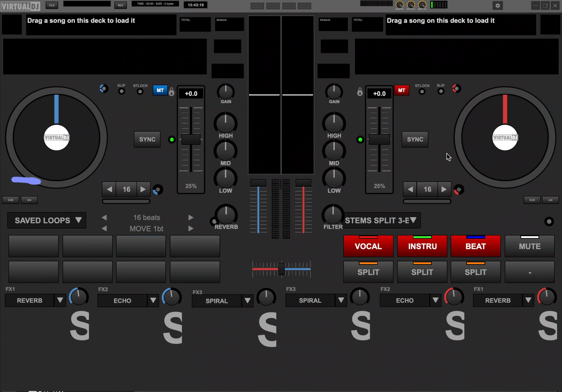Open the SAVED LOOPS dropdown
The height and width of the screenshot is (392, 562).
click(x=47, y=220)
